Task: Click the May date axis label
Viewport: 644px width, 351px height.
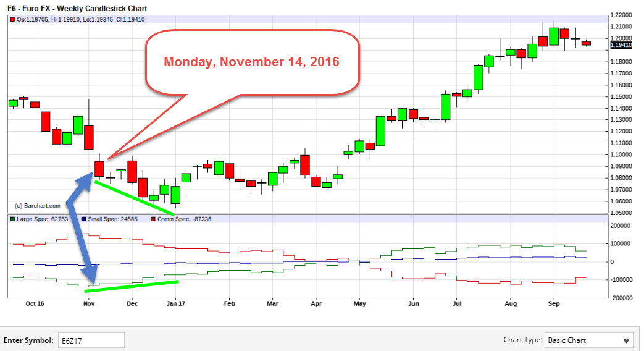Action: click(359, 303)
